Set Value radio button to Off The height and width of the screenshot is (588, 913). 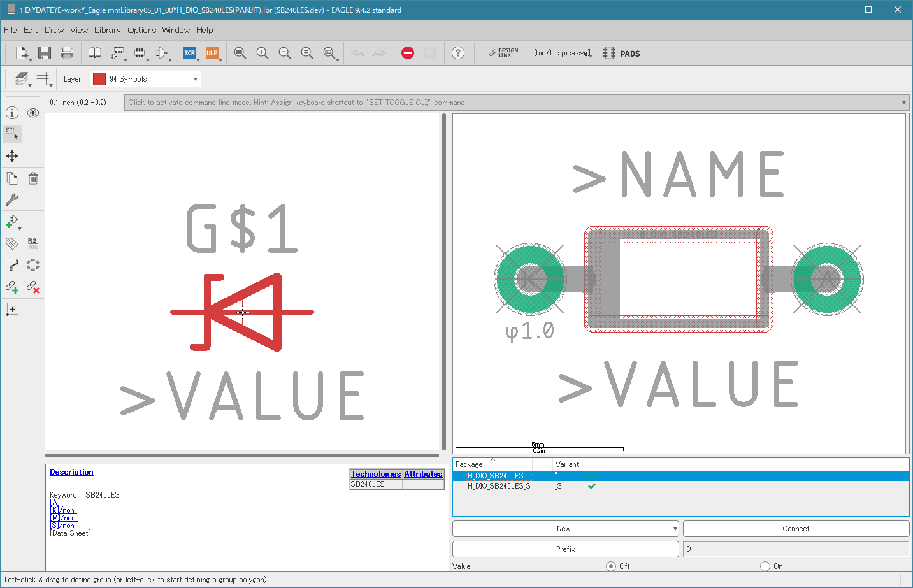click(x=611, y=566)
